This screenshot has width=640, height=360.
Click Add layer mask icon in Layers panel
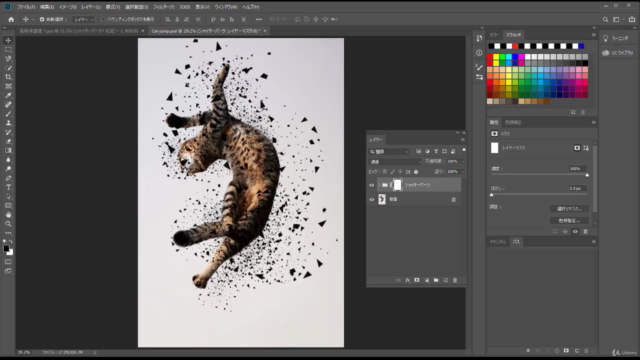[417, 280]
